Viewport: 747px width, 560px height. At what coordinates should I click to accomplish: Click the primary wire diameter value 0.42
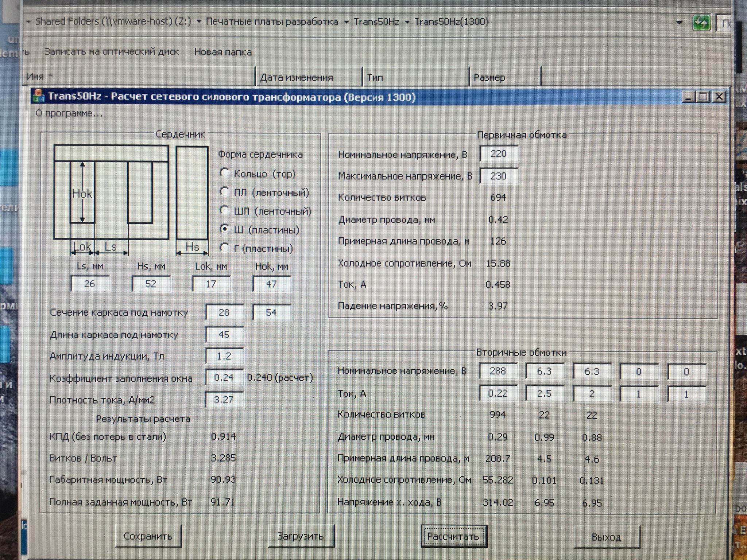[498, 219]
